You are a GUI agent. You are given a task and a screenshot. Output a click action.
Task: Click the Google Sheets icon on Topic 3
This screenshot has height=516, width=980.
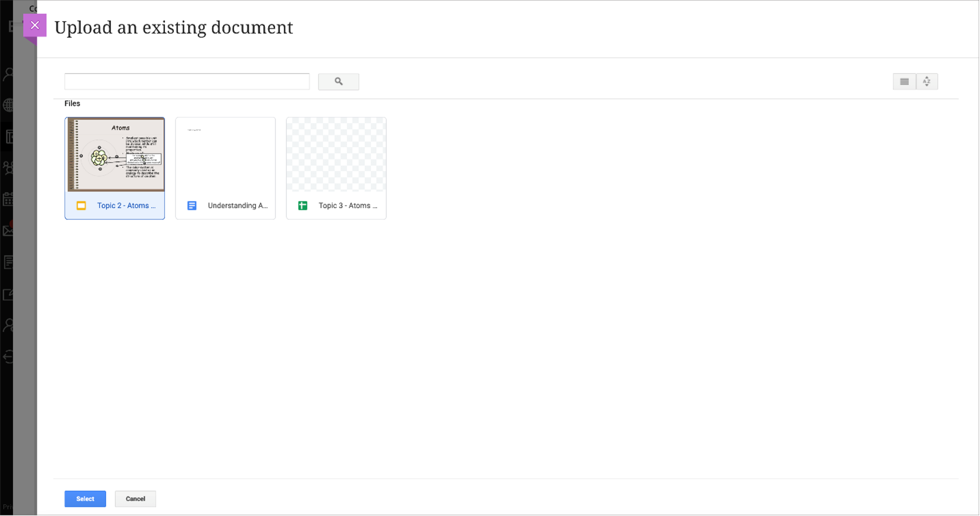coord(303,206)
